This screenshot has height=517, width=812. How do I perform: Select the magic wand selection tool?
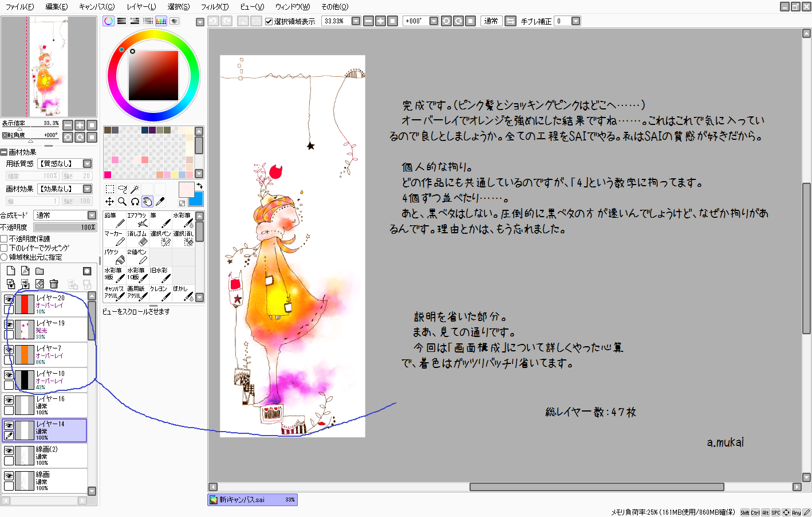135,189
